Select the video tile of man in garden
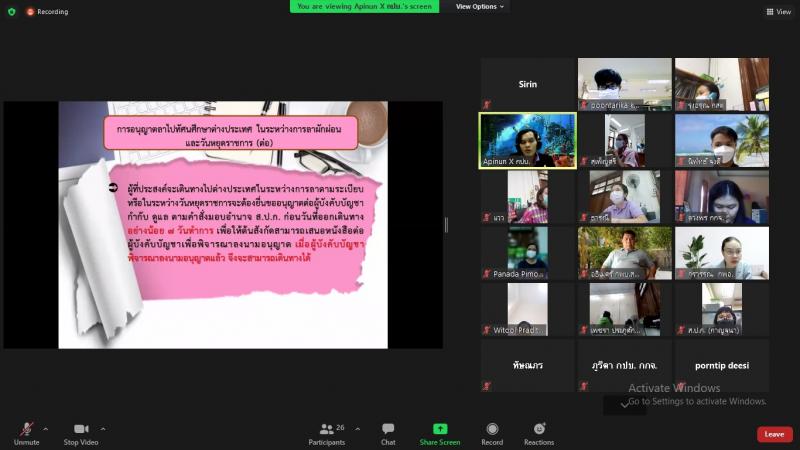 click(624, 253)
